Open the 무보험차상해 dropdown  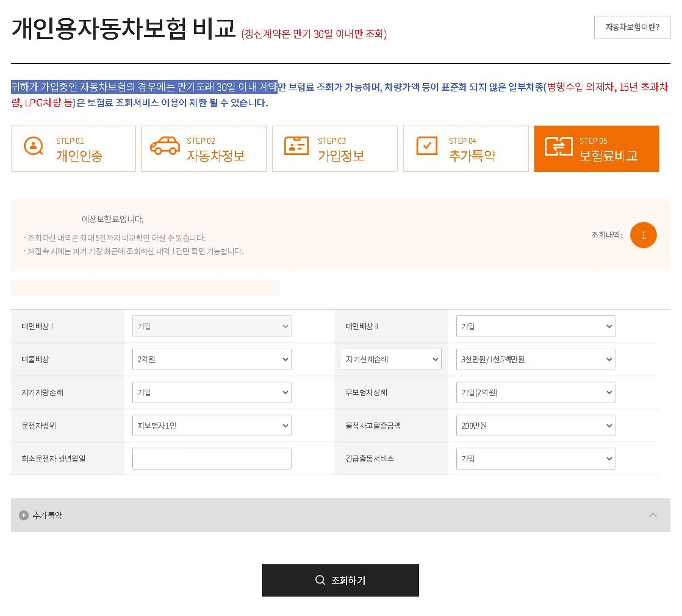(x=536, y=392)
